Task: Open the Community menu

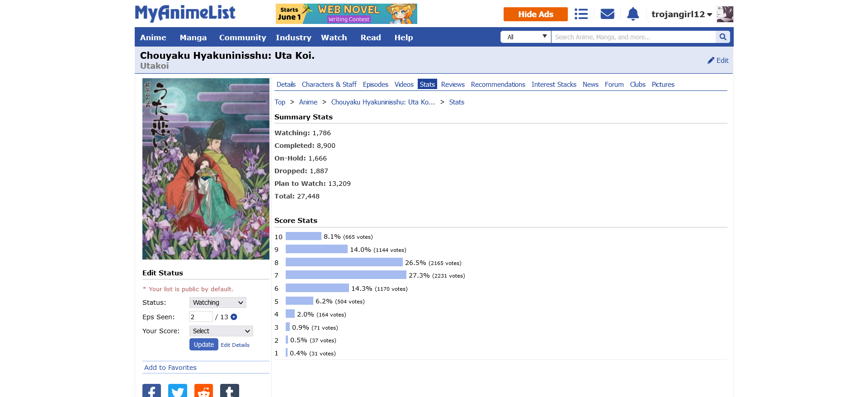Action: click(x=242, y=38)
